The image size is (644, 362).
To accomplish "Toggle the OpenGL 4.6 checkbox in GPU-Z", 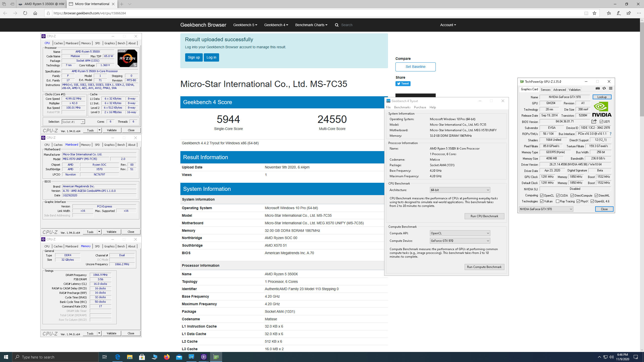I will coord(592,201).
